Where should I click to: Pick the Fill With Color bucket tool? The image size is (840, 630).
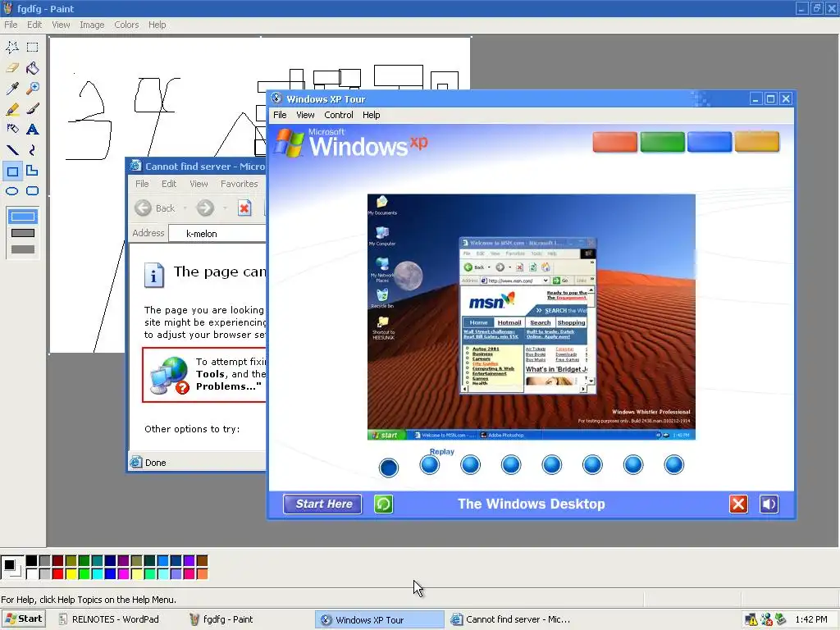click(x=33, y=67)
